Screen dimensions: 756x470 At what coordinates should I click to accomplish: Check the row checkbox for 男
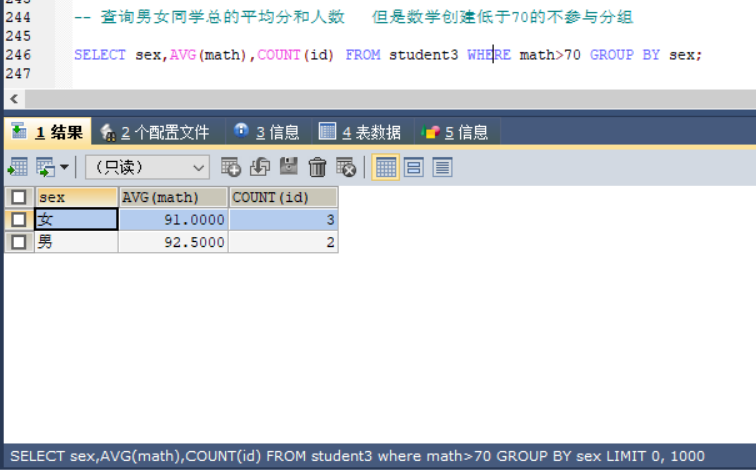[19, 242]
